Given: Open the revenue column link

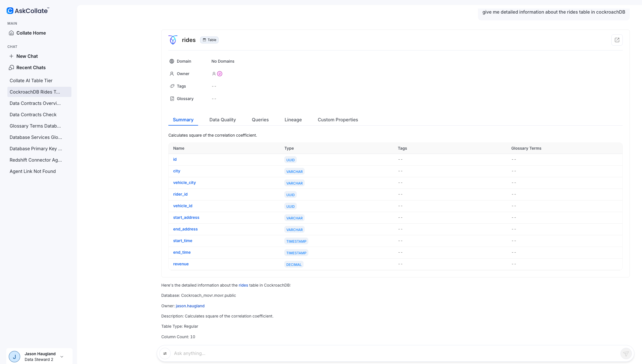Looking at the screenshot, I should pyautogui.click(x=181, y=264).
